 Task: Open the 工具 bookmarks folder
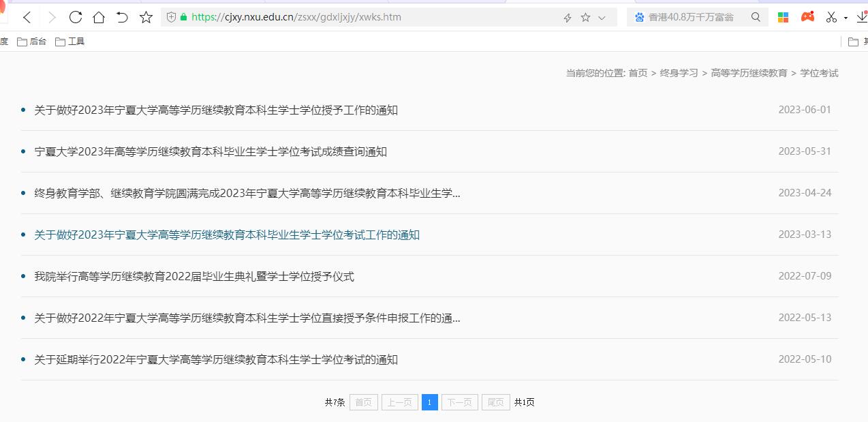click(x=72, y=41)
